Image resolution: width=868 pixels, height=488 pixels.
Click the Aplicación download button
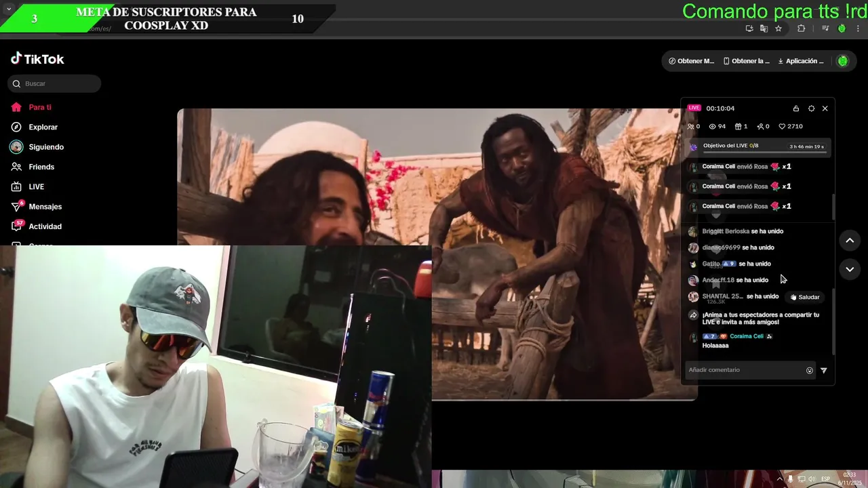800,61
